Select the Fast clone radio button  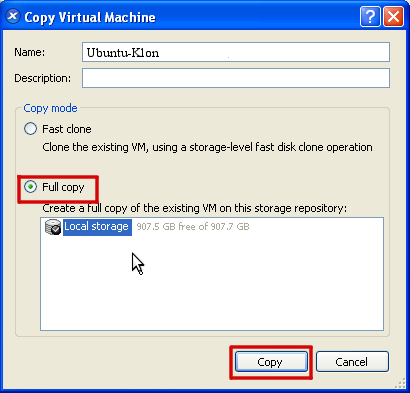pyautogui.click(x=30, y=129)
